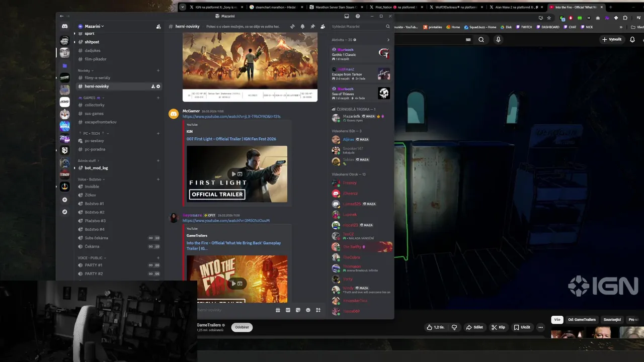
Task: Collapse VOICE - PUBLIC category
Action: [92, 258]
